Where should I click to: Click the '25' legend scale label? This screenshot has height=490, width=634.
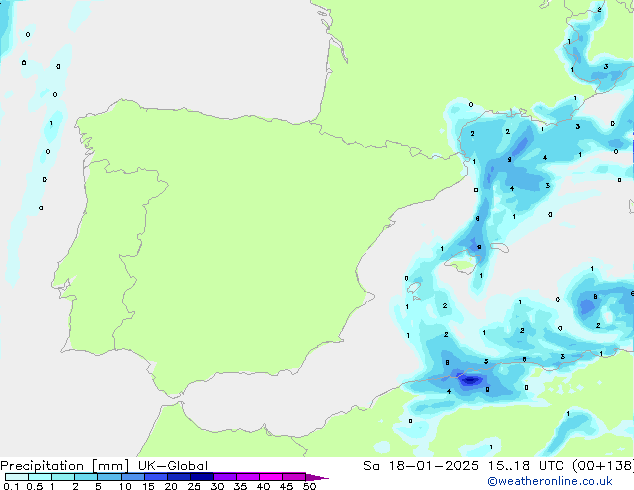(194, 486)
